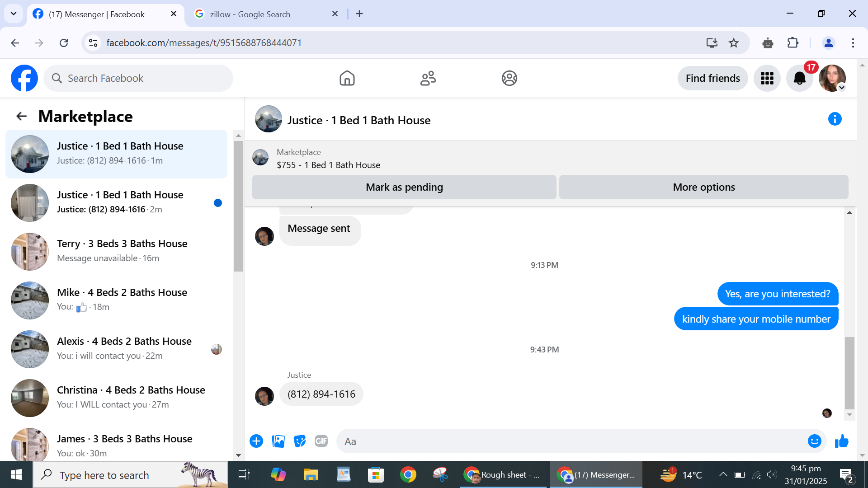Open selected Justice 1 Bed 1 Bath House chat
The image size is (868, 488).
coord(117,154)
